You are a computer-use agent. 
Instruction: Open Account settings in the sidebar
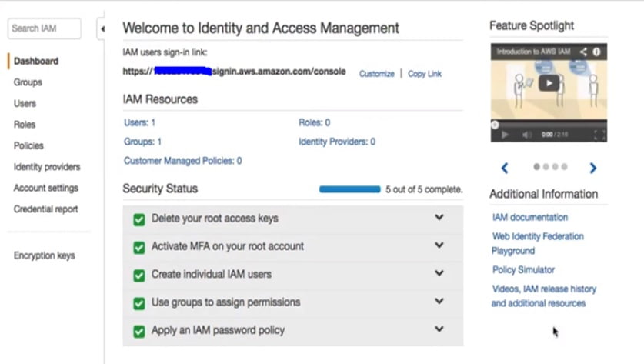(x=46, y=189)
